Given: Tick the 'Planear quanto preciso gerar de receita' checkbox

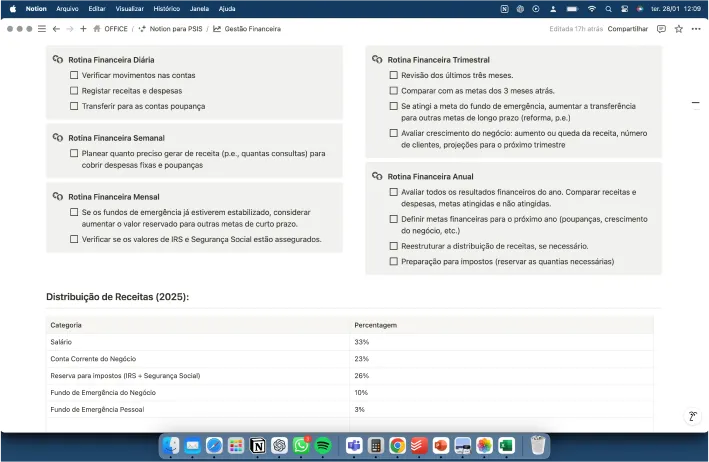Looking at the screenshot, I should (x=74, y=153).
